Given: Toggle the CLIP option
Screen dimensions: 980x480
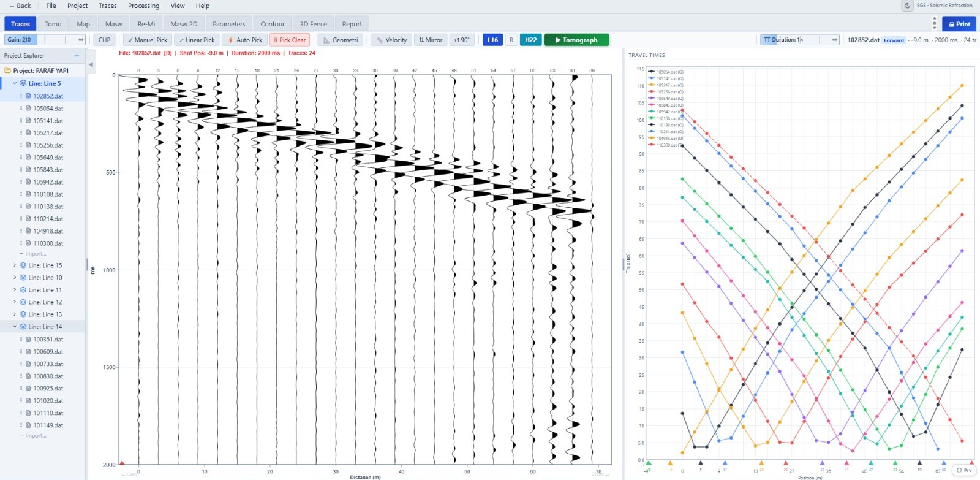Looking at the screenshot, I should [105, 40].
